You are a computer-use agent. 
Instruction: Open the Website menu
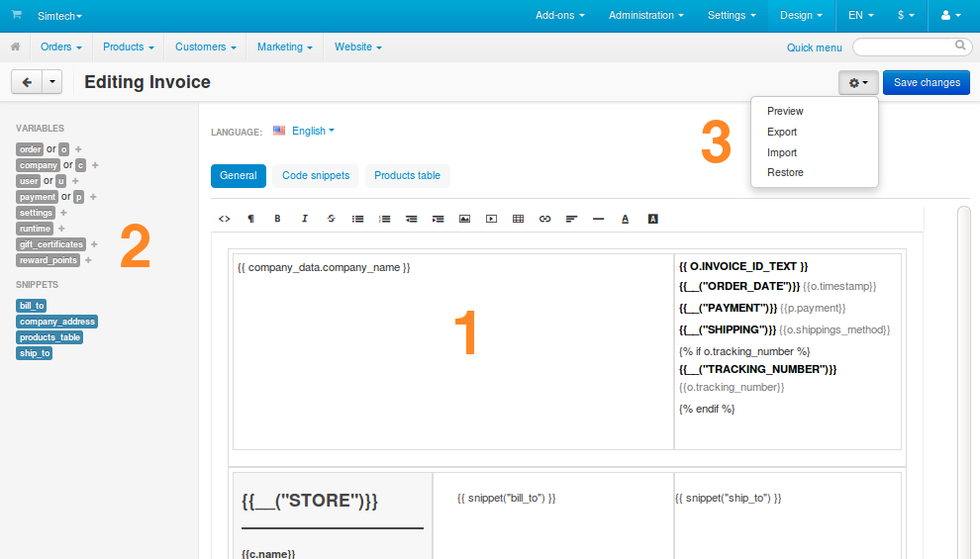point(357,47)
